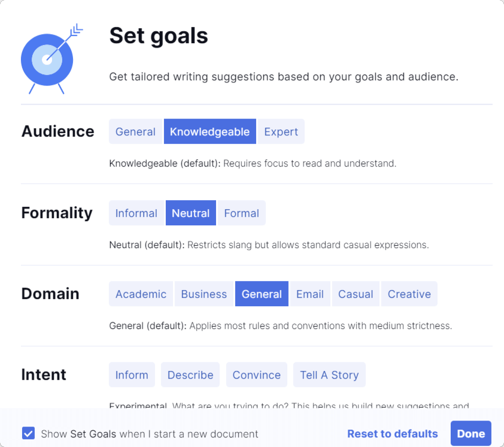Select General as the audience
Screen dimensions: 504x447
pyautogui.click(x=135, y=131)
